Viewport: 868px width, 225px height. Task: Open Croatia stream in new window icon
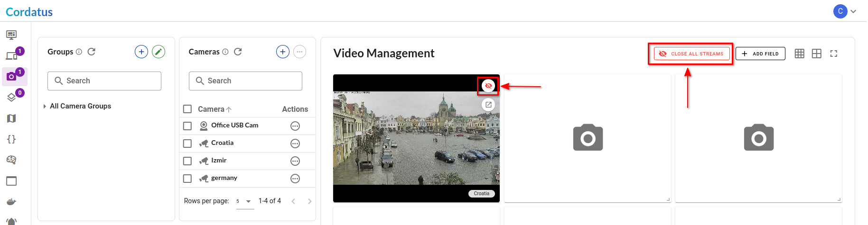click(x=488, y=105)
